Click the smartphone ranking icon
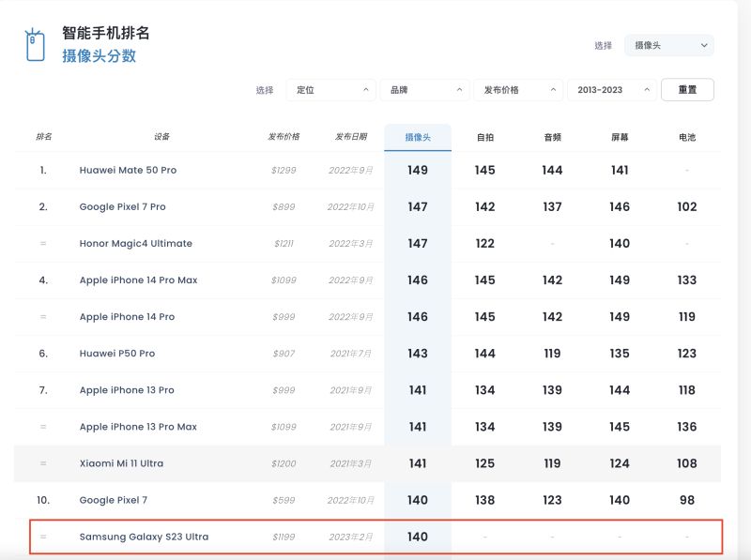Screen dimensions: 751x560 [x=35, y=44]
